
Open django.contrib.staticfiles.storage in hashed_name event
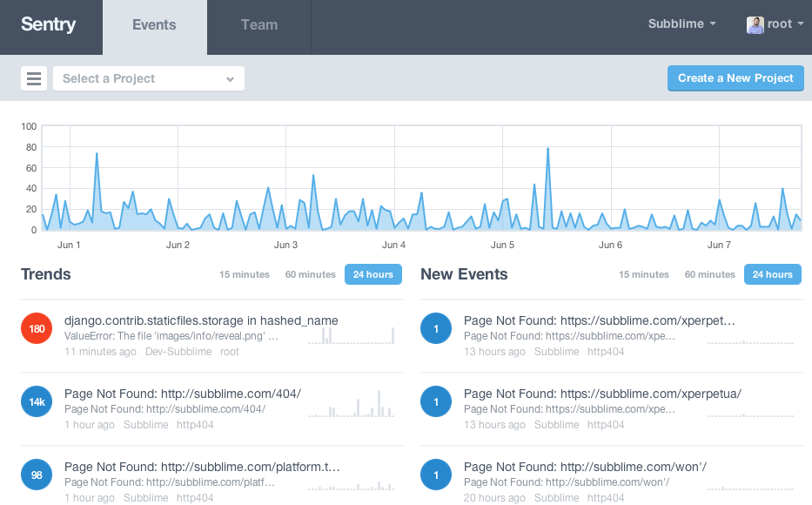coord(201,320)
